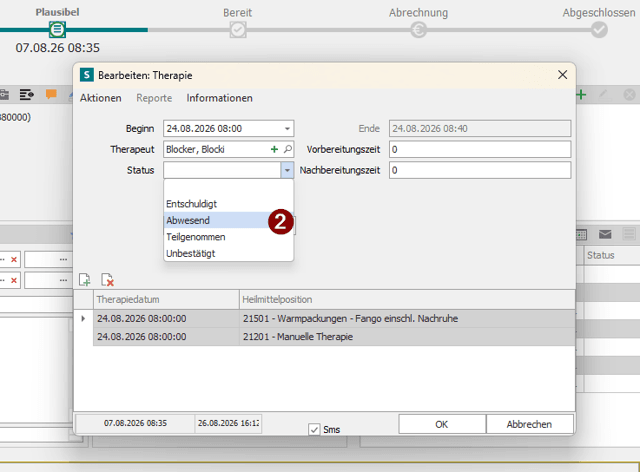The width and height of the screenshot is (640, 472).
Task: Open the Informationen menu
Action: click(220, 98)
